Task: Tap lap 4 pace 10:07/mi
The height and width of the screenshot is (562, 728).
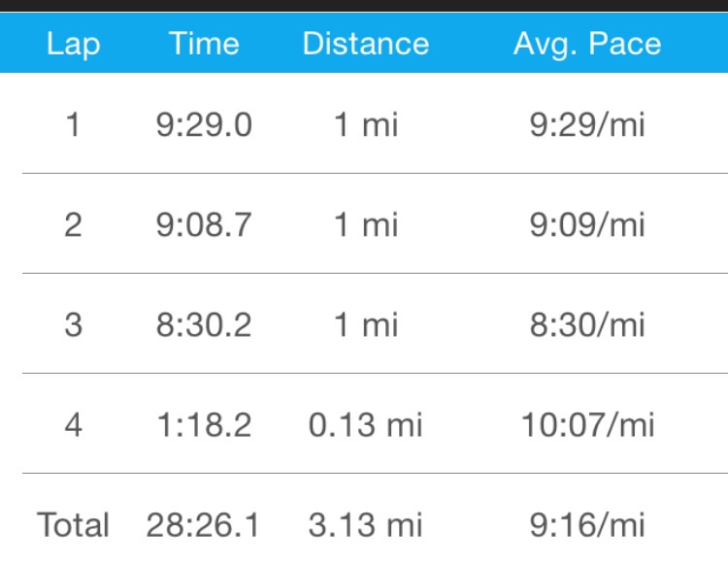Action: pyautogui.click(x=587, y=425)
